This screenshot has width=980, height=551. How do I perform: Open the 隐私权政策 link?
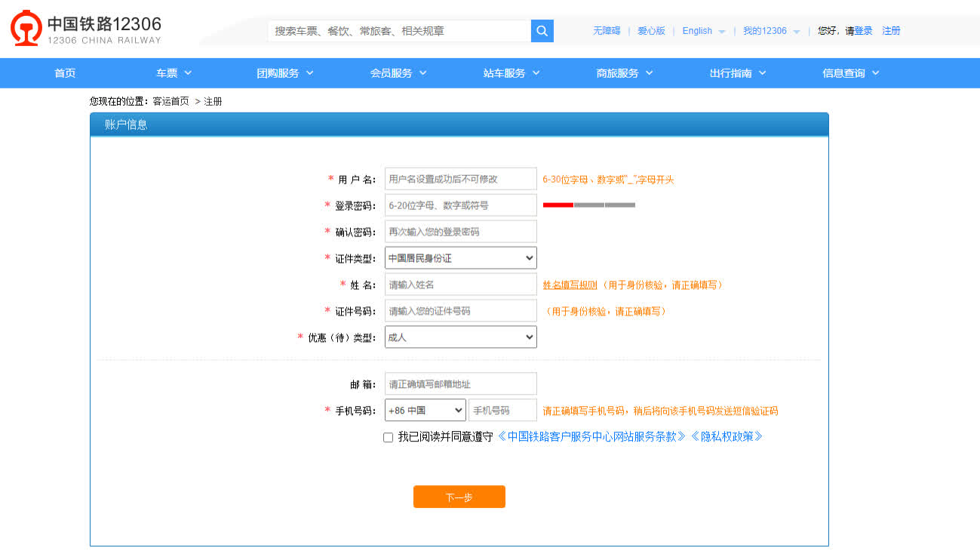click(727, 436)
